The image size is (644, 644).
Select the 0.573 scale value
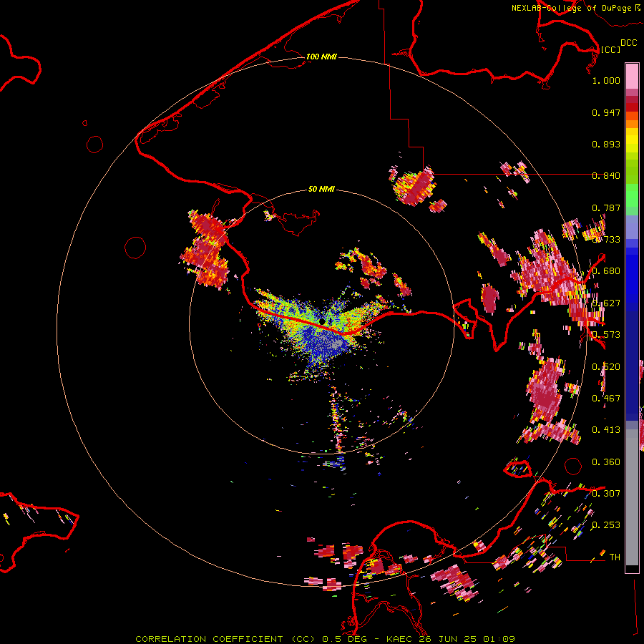(x=606, y=335)
